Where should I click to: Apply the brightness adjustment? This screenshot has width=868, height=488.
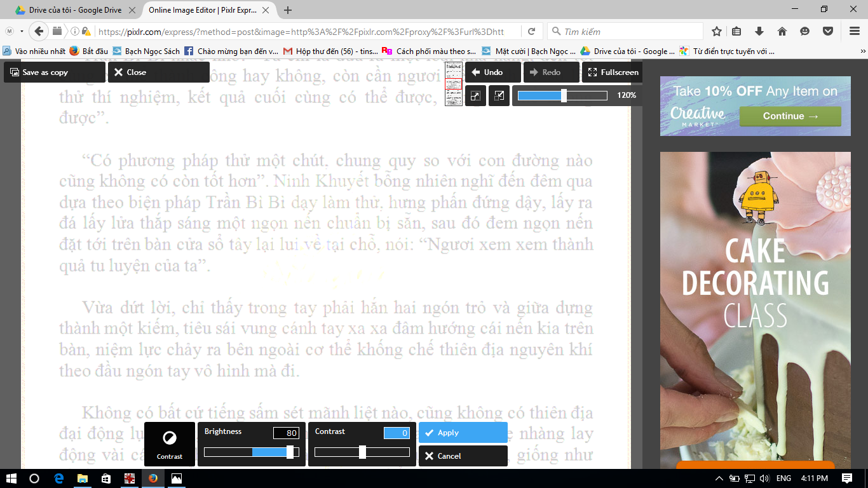pyautogui.click(x=463, y=433)
